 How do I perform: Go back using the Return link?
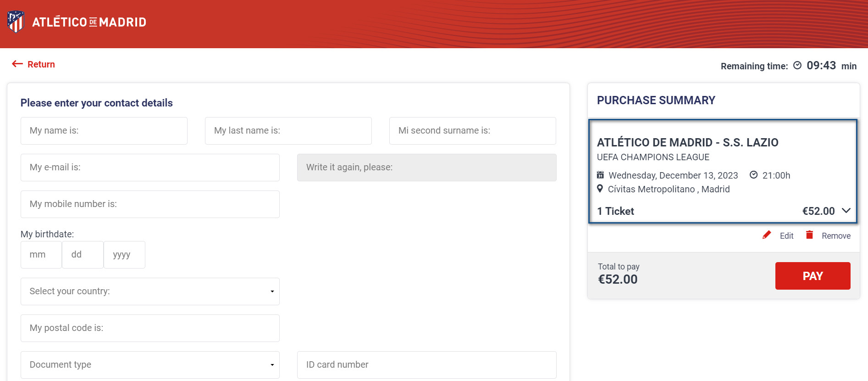41,64
